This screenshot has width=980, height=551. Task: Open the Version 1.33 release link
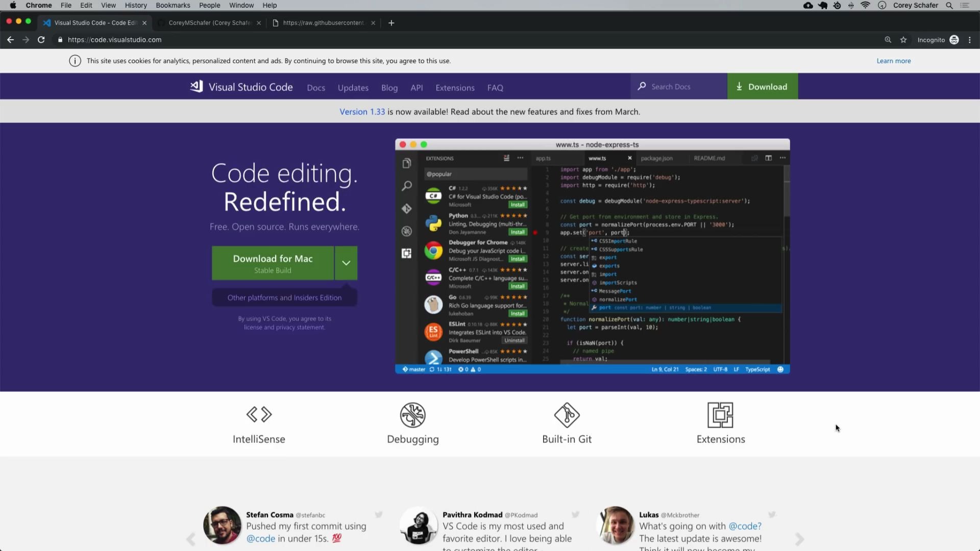(362, 112)
